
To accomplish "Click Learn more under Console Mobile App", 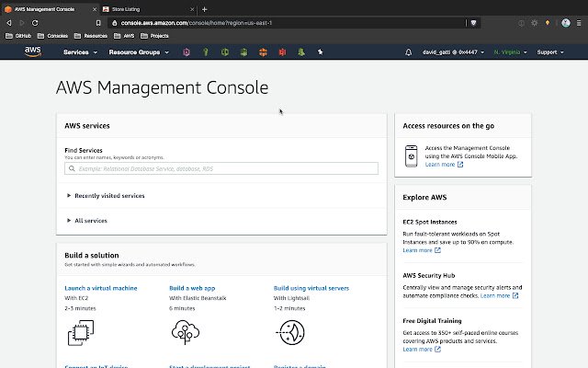I will coord(444,165).
